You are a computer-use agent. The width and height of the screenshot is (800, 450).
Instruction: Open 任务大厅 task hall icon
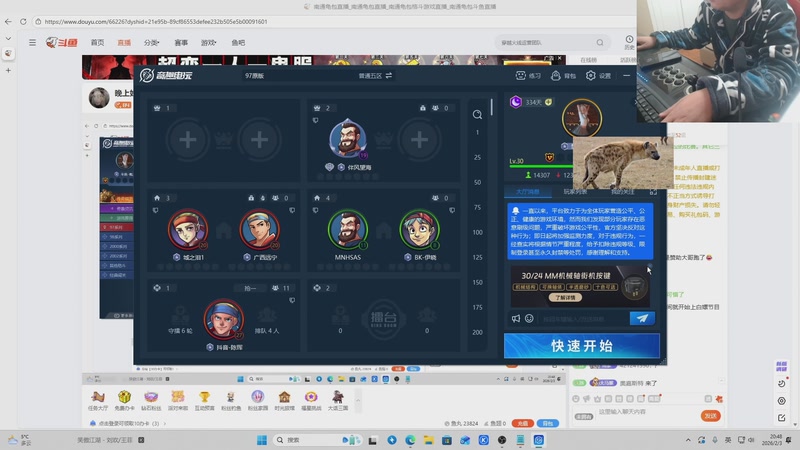pyautogui.click(x=97, y=401)
